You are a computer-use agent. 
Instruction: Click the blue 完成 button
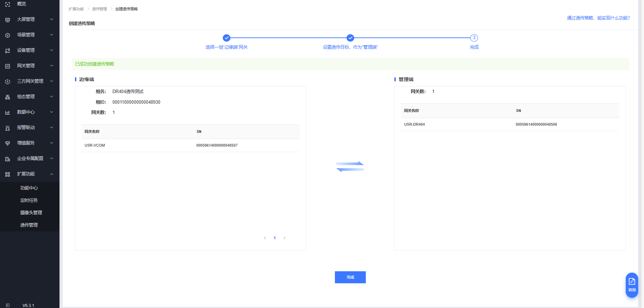click(x=350, y=277)
